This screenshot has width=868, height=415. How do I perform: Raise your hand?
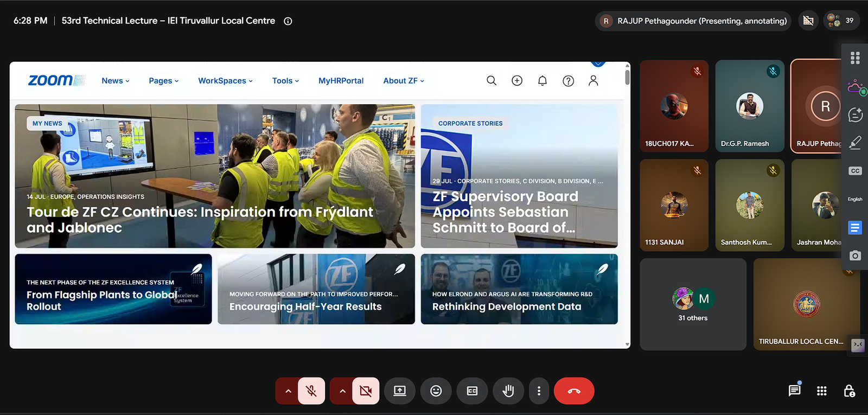pyautogui.click(x=508, y=391)
